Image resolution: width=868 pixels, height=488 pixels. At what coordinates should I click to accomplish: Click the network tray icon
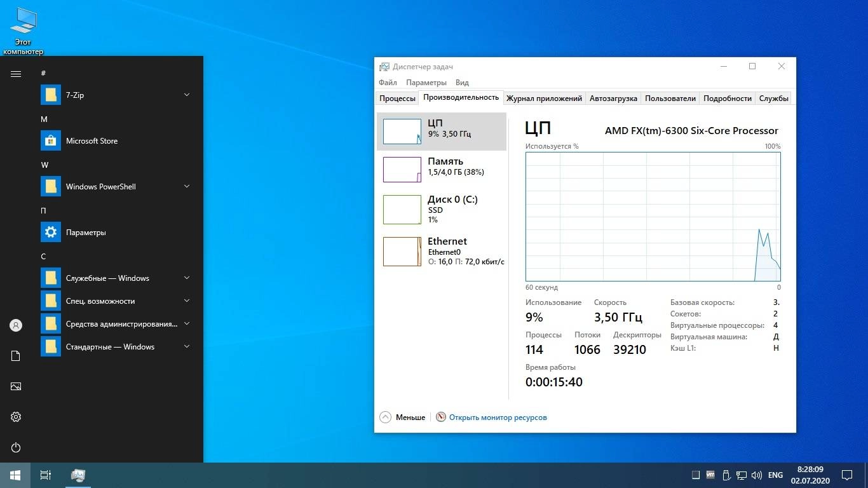click(741, 475)
